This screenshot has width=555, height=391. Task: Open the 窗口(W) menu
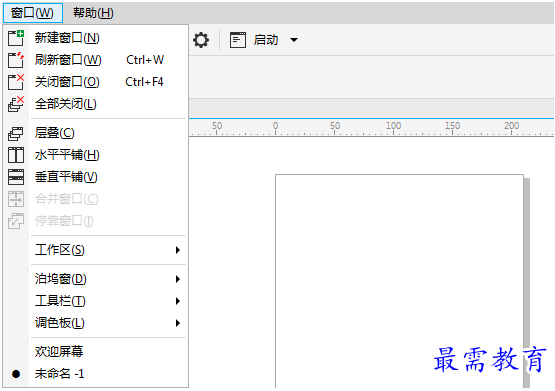pos(33,13)
